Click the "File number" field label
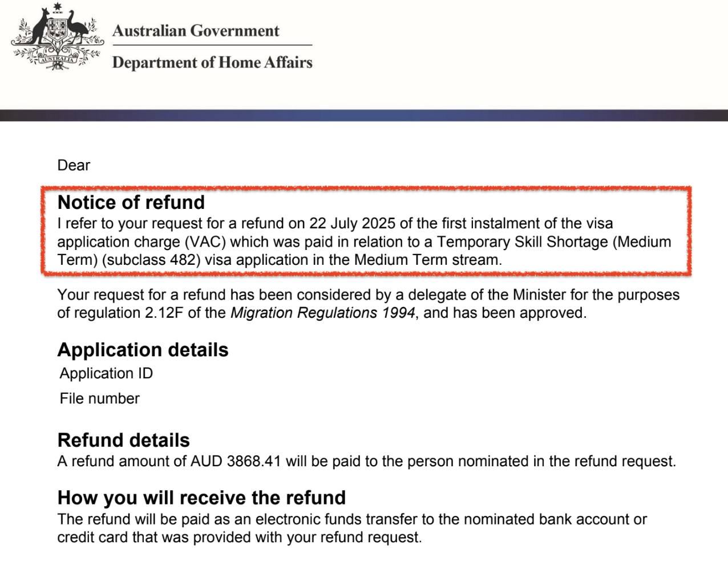This screenshot has height=565, width=728. (99, 398)
